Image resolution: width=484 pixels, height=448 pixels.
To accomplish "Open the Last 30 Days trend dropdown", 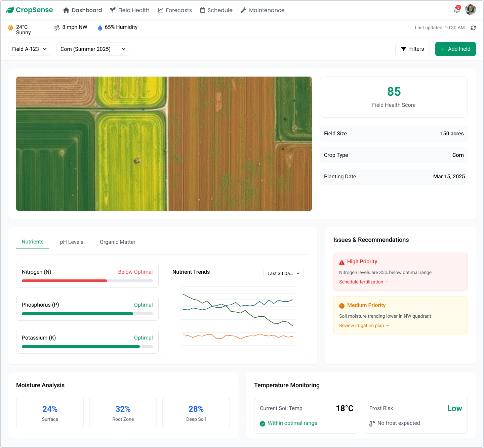I will point(283,273).
